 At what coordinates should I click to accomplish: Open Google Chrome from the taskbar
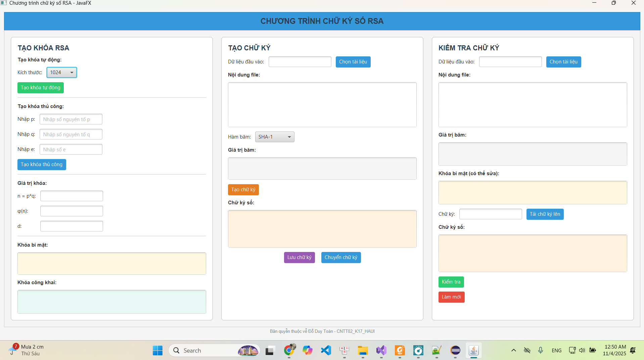point(289,350)
